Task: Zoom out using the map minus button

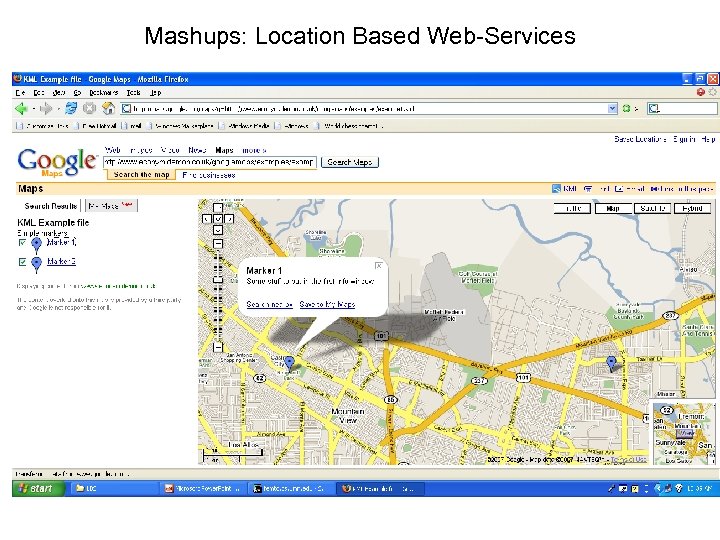Action: click(218, 347)
